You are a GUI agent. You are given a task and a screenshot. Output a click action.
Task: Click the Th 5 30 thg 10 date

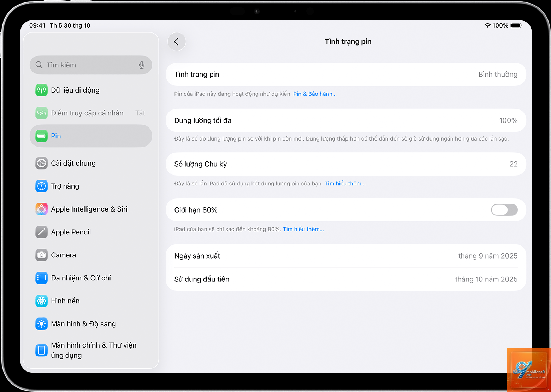coord(70,25)
